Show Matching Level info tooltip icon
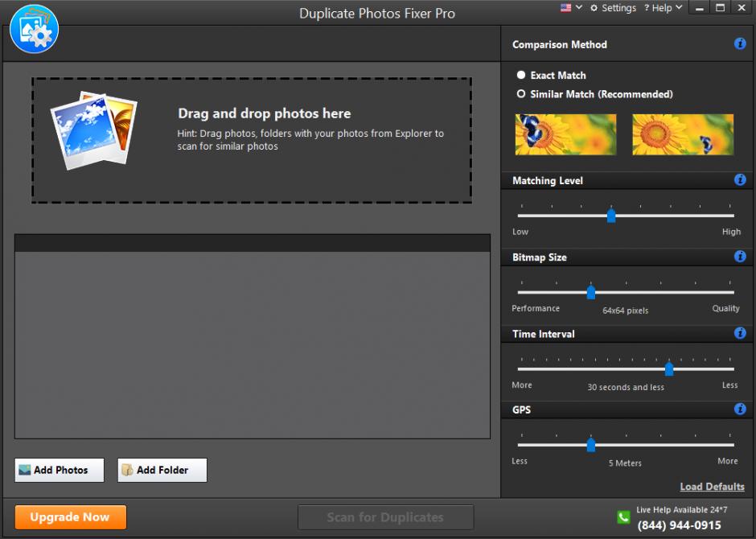Image resolution: width=756 pixels, height=539 pixels. (740, 180)
